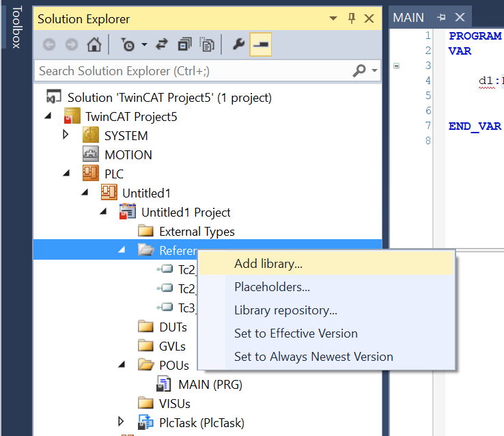The height and width of the screenshot is (436, 504).
Task: Choose Library repository... from context menu
Action: click(x=326, y=310)
